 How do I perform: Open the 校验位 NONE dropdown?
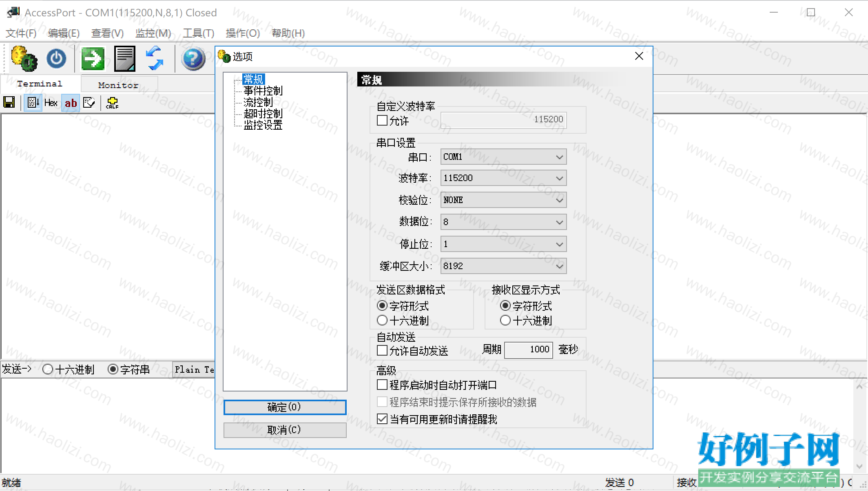[503, 200]
